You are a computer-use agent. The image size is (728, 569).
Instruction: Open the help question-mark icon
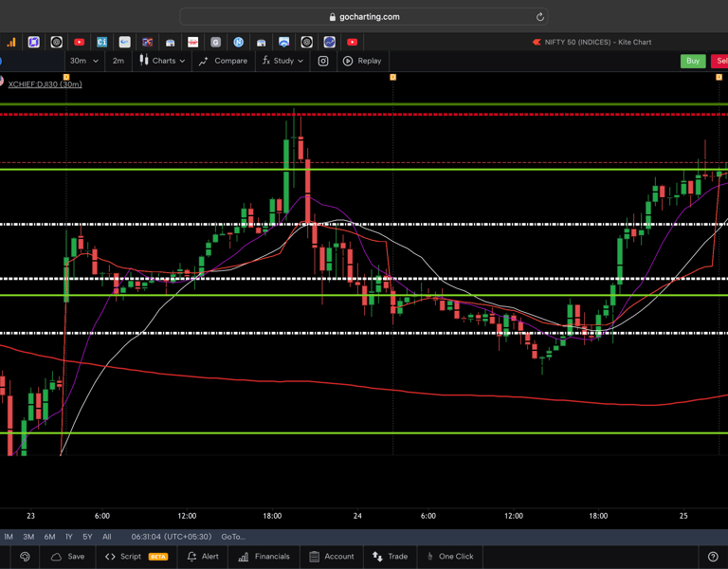(713, 557)
